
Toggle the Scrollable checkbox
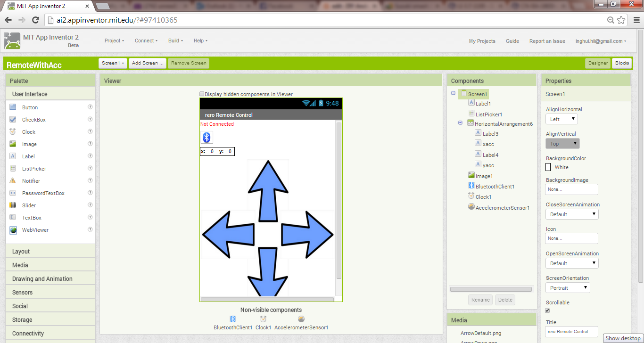point(547,310)
